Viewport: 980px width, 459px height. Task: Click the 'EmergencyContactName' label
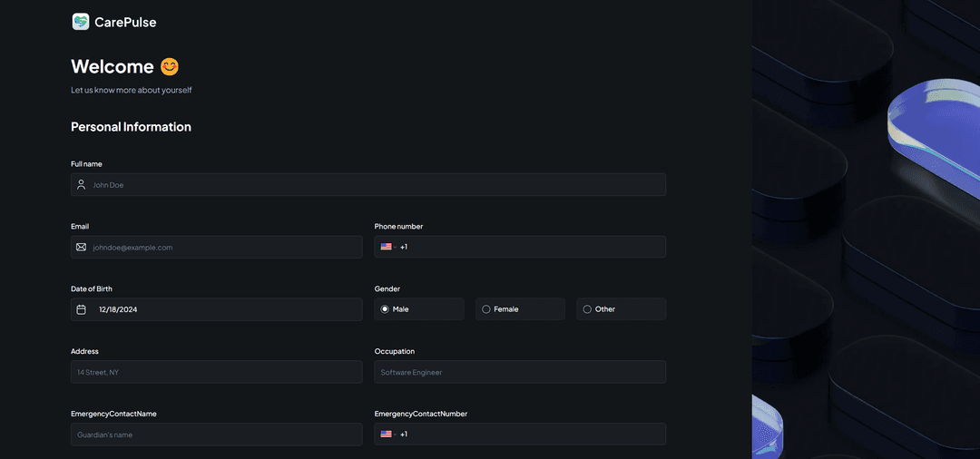coord(113,414)
